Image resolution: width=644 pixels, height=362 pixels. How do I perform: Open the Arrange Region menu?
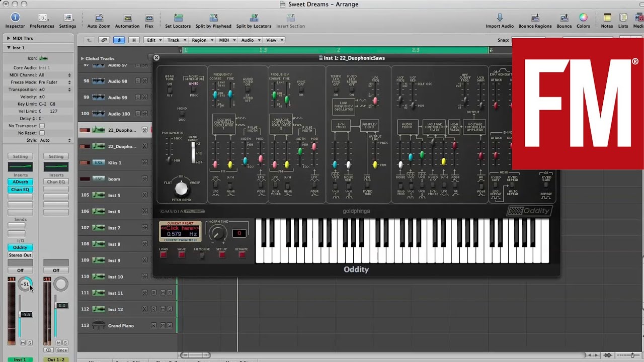click(201, 40)
